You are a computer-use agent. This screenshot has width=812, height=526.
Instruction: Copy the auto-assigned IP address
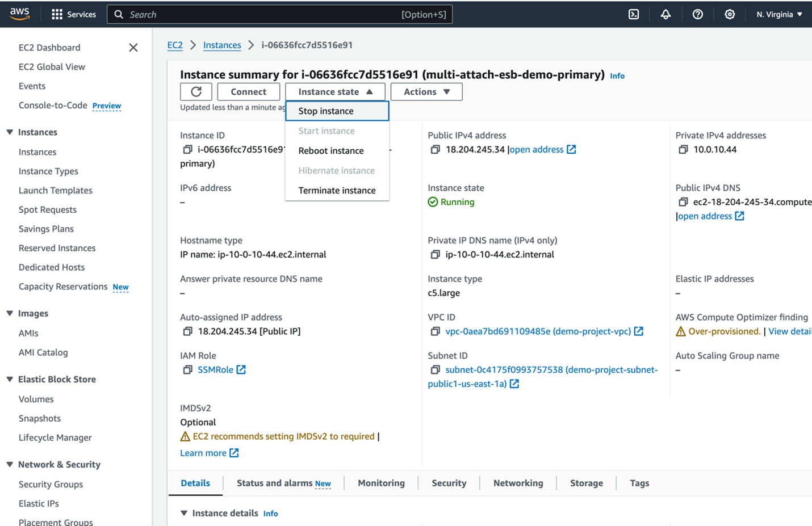click(187, 331)
